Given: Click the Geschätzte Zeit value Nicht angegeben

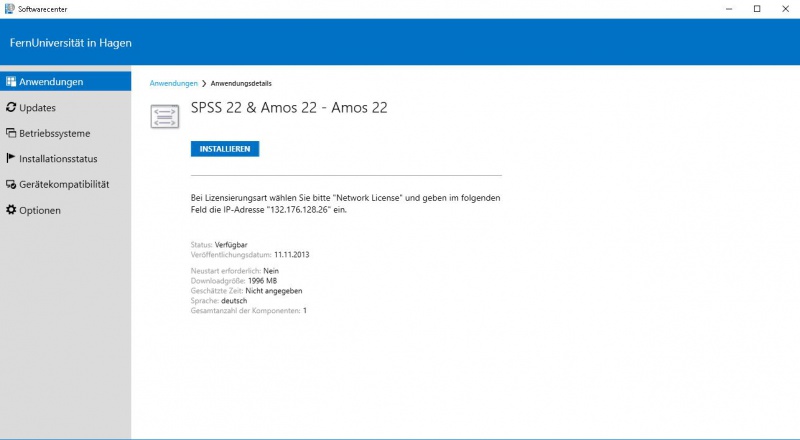Looking at the screenshot, I should [274, 291].
